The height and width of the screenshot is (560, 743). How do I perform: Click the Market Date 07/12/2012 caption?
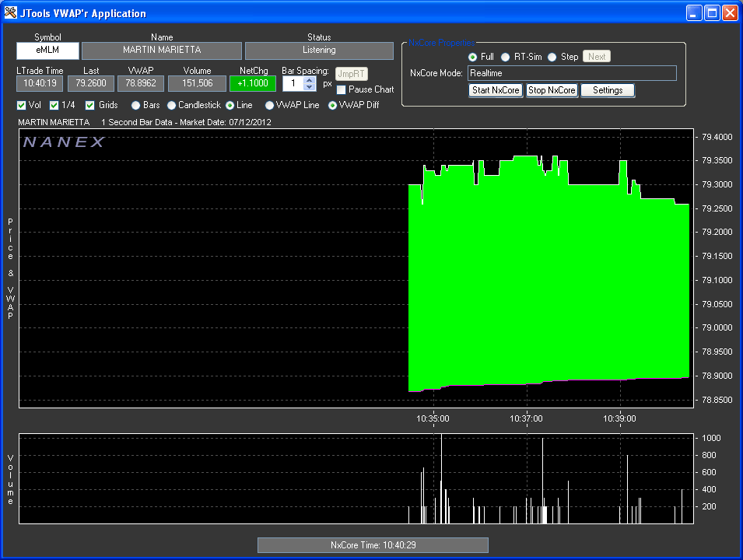[x=226, y=122]
